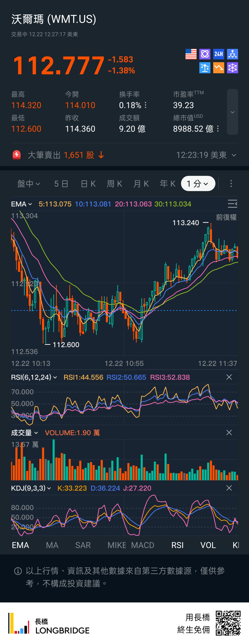This screenshot has height=644, width=249.
Task: Open the three-dot chart options menu
Action: click(x=231, y=184)
